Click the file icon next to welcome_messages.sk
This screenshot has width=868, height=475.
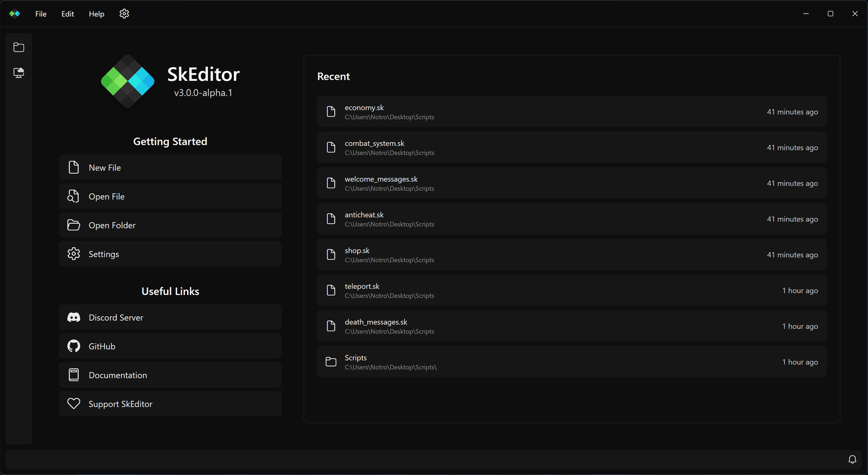[x=331, y=183]
